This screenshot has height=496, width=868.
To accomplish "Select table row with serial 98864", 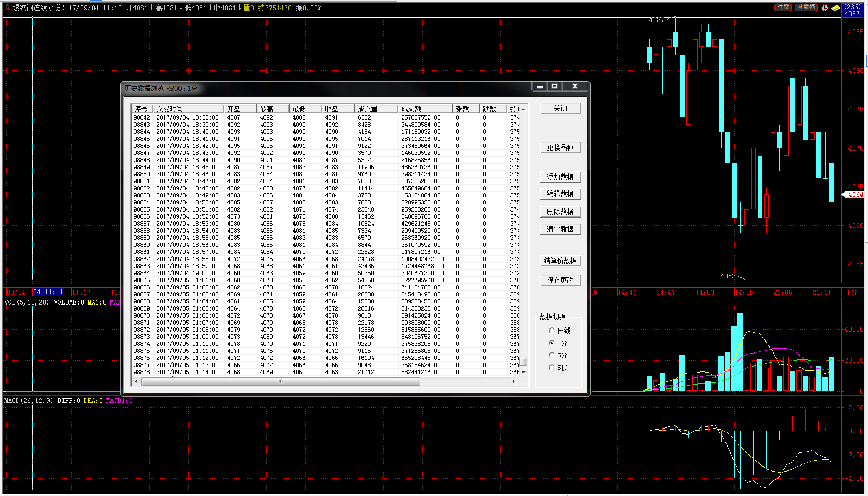I will click(272, 273).
